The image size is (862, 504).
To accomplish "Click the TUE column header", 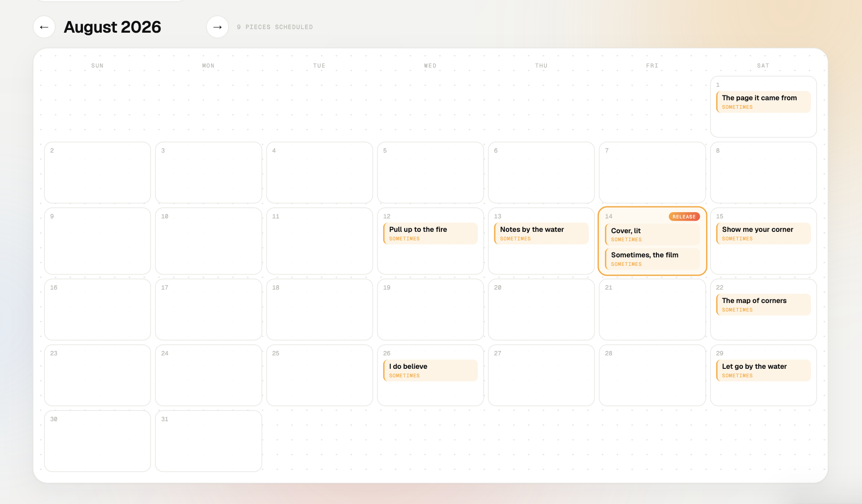I will [x=319, y=66].
